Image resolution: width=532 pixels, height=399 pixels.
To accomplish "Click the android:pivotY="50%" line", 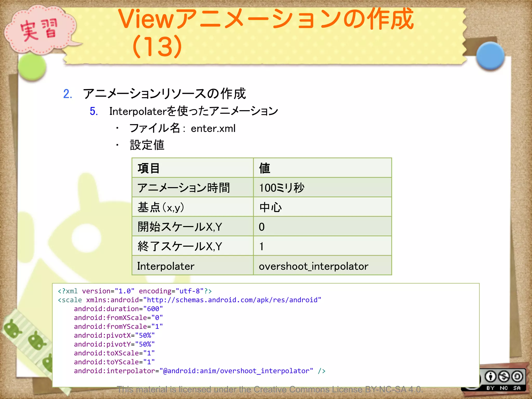I will (114, 344).
